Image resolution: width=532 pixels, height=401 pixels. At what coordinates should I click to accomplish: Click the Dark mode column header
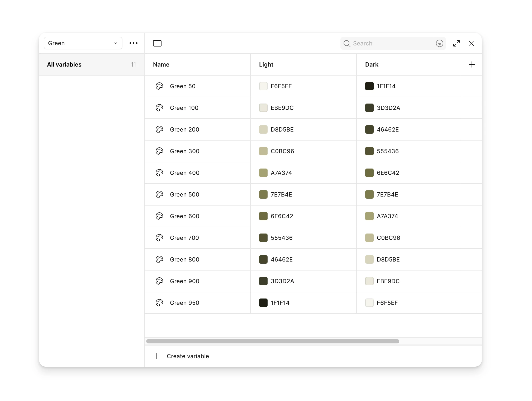(372, 64)
